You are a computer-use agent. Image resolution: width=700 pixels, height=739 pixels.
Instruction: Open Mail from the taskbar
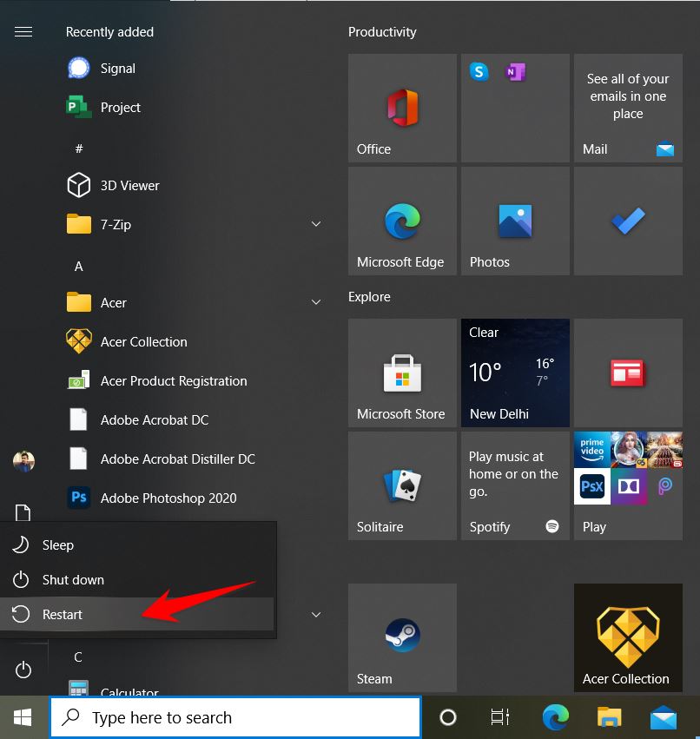tap(664, 717)
